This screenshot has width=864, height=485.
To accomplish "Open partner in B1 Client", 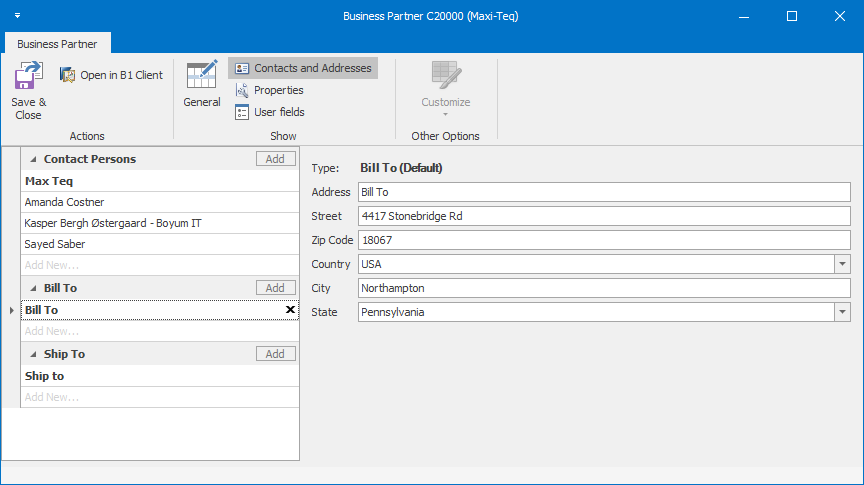I will click(x=111, y=75).
